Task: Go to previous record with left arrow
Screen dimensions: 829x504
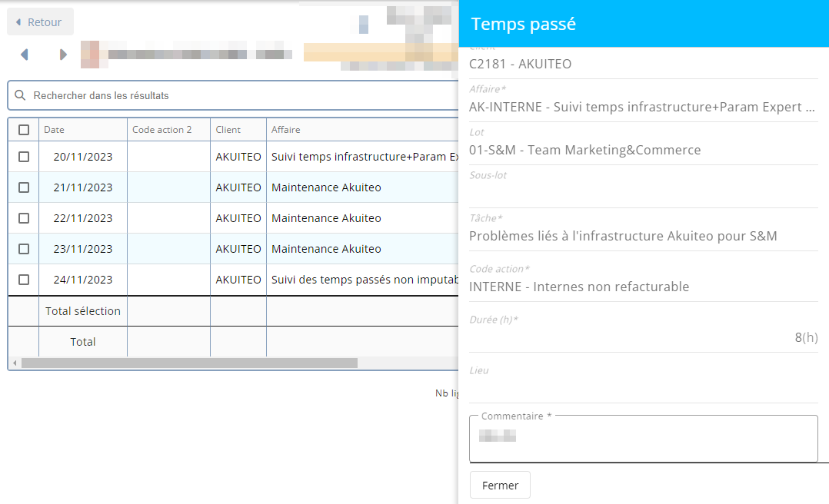Action: click(25, 55)
